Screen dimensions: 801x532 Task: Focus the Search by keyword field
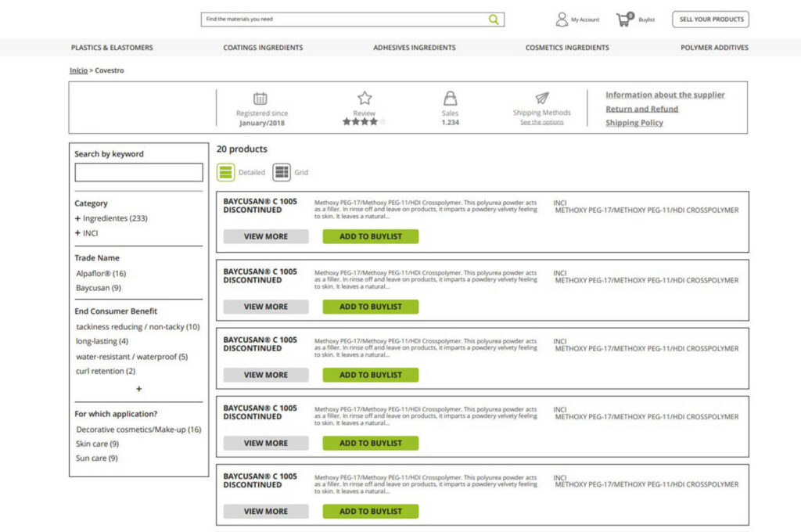coord(138,172)
